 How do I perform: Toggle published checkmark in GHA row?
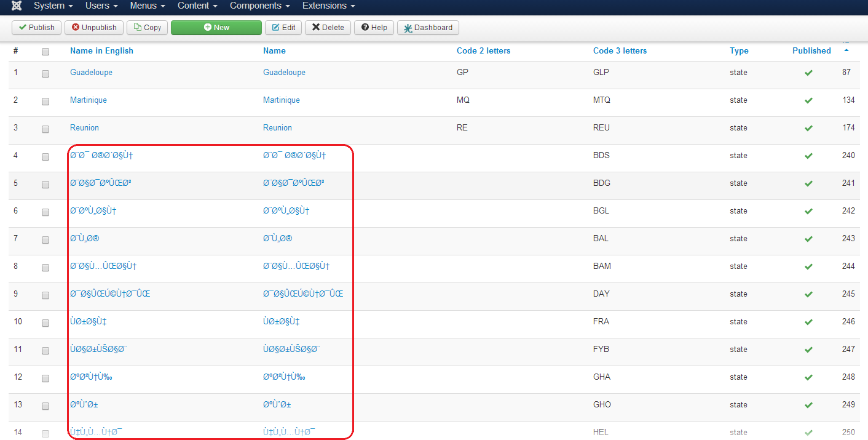click(808, 377)
